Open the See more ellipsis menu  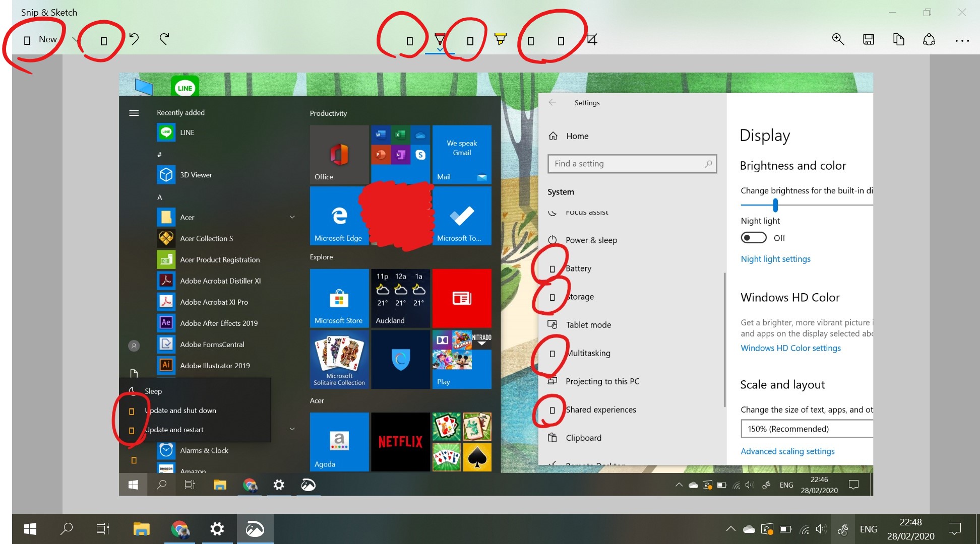tap(962, 40)
